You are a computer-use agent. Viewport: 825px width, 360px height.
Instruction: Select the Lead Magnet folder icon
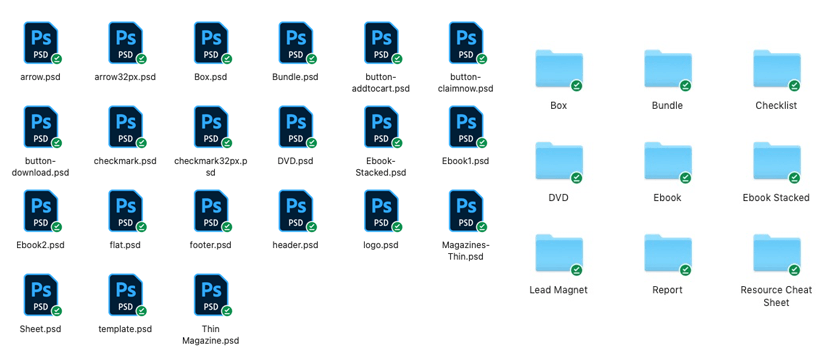pos(559,254)
